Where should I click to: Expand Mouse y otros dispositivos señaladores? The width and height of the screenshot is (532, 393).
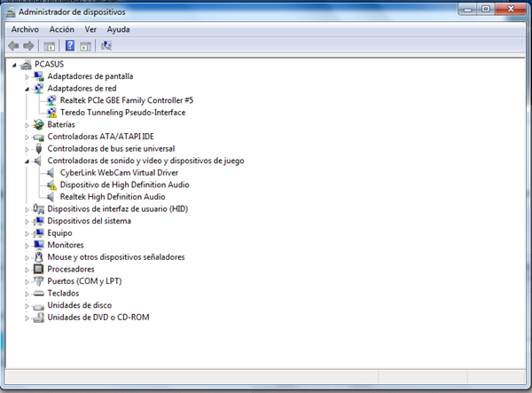(27, 258)
